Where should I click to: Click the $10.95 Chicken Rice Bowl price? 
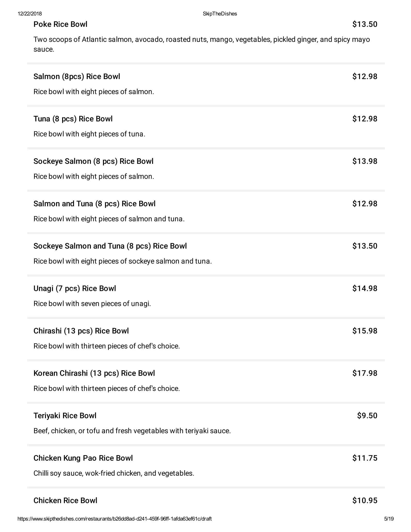point(365,500)
